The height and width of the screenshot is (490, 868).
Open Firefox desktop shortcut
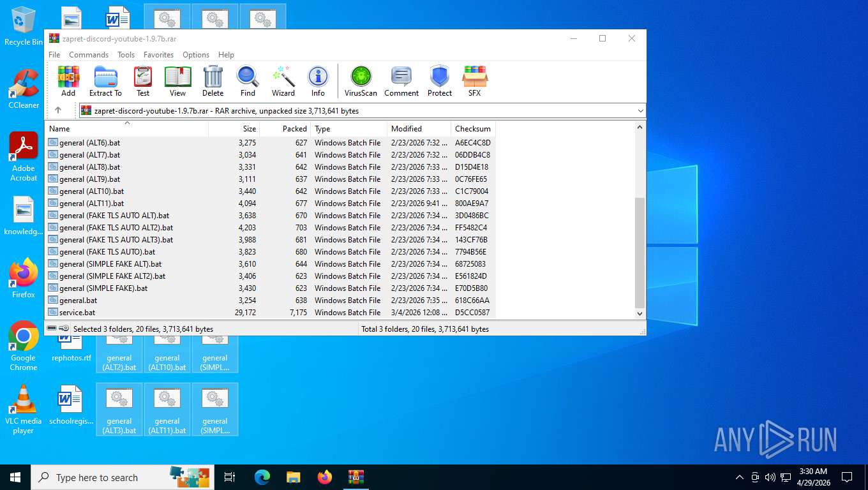coord(24,278)
